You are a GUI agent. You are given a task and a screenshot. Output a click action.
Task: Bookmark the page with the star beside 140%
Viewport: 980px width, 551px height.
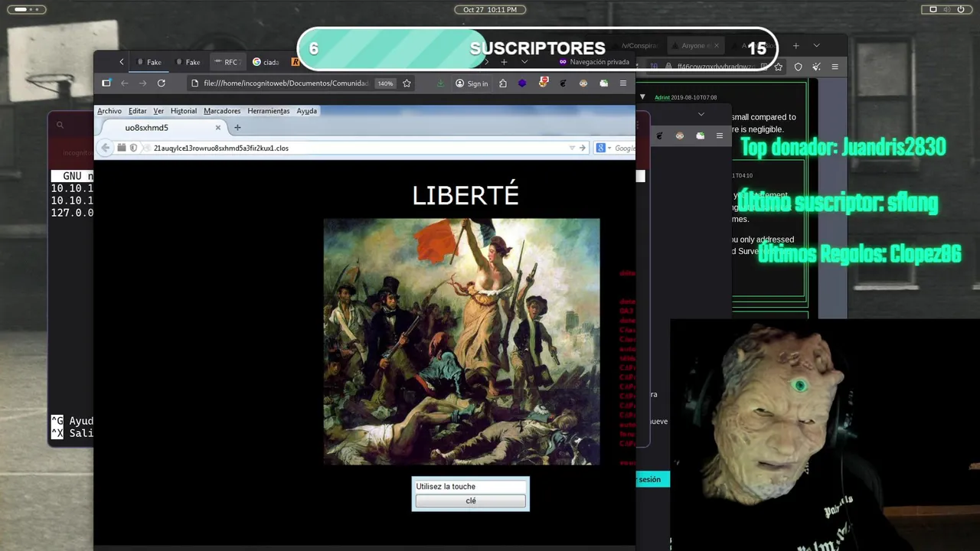[407, 83]
